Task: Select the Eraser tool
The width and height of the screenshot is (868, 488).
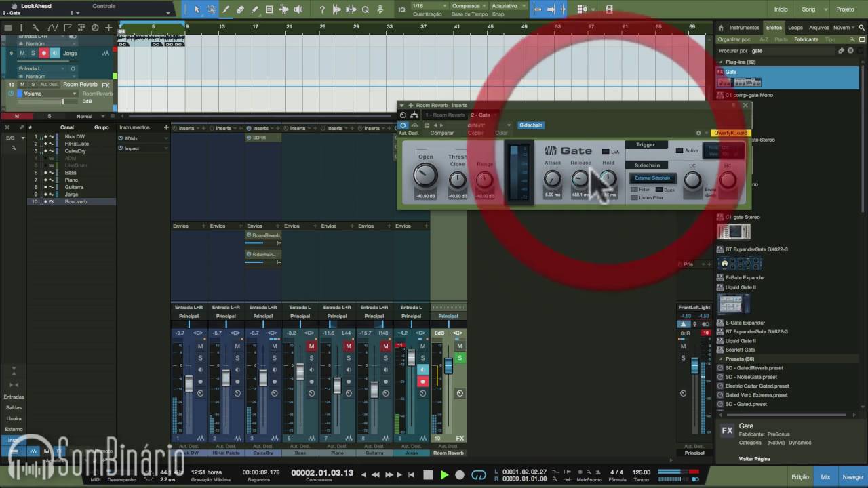Action: [240, 9]
